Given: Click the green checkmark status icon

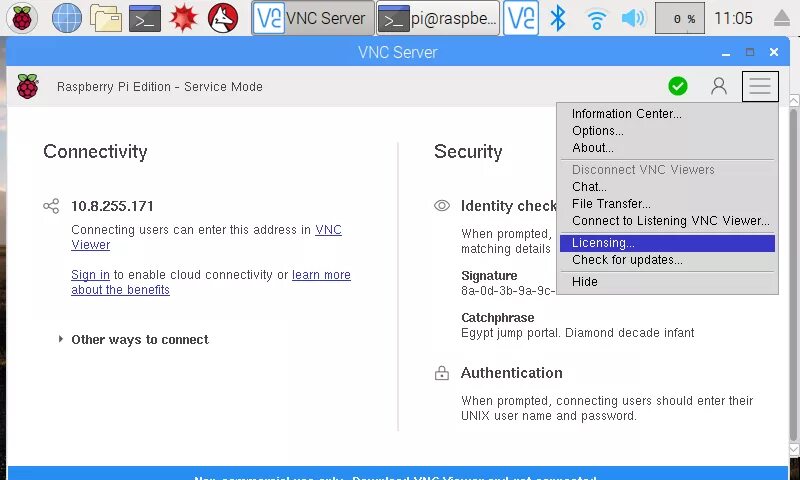Looking at the screenshot, I should point(678,86).
